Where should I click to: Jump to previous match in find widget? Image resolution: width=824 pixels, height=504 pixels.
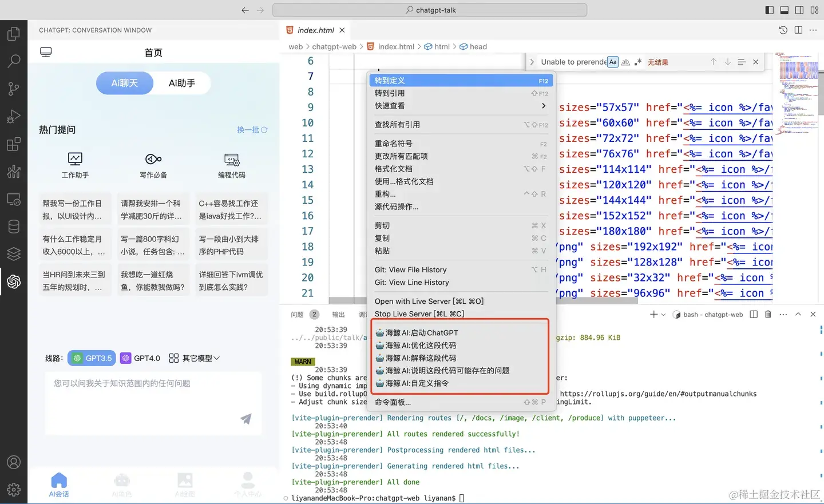tap(713, 62)
